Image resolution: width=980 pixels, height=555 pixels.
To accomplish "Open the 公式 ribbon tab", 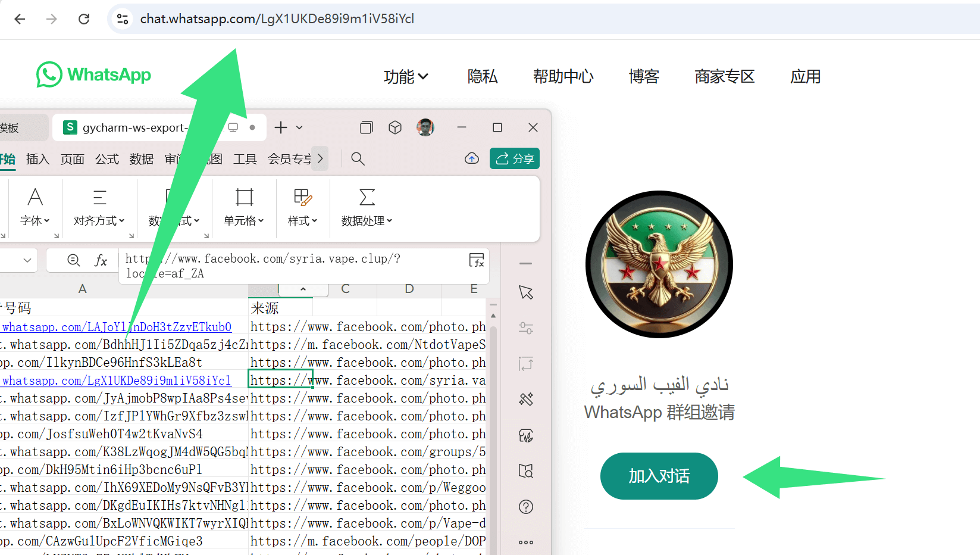I will click(x=107, y=159).
